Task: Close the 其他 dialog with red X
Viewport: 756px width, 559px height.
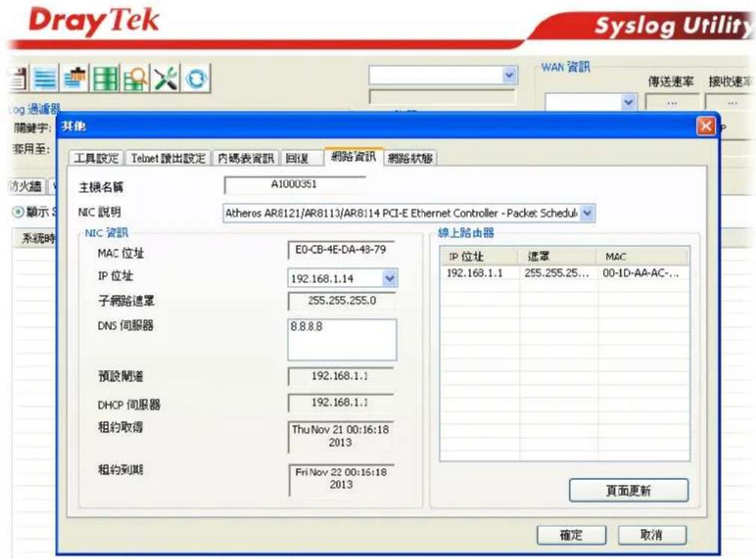Action: 706,127
